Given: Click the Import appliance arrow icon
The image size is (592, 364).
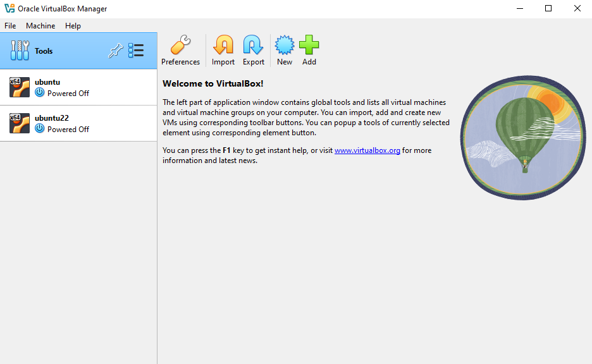Looking at the screenshot, I should (x=223, y=45).
